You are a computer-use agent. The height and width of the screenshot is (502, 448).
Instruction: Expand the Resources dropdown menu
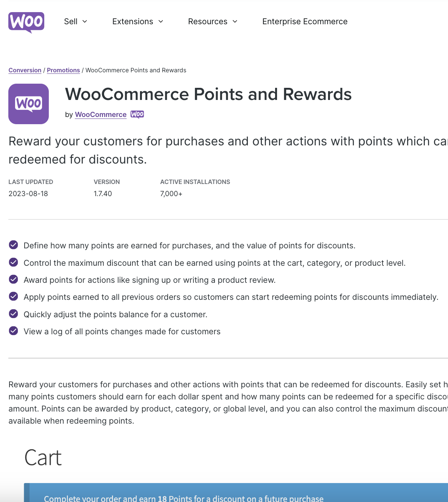point(213,22)
